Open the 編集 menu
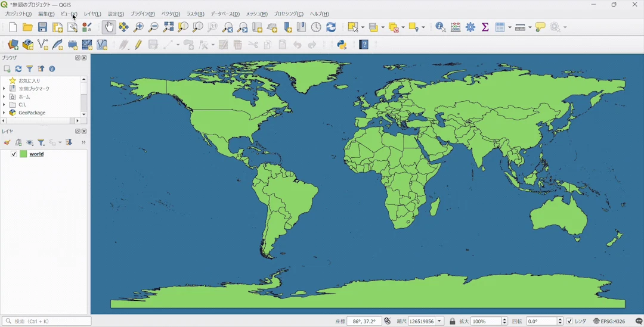The image size is (644, 327). 46,14
